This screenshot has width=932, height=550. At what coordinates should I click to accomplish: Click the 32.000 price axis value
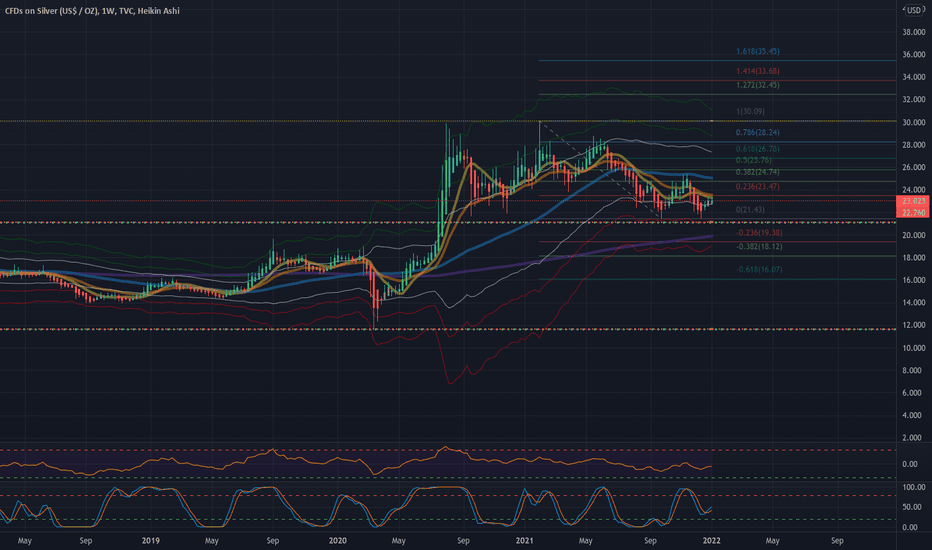(x=914, y=100)
